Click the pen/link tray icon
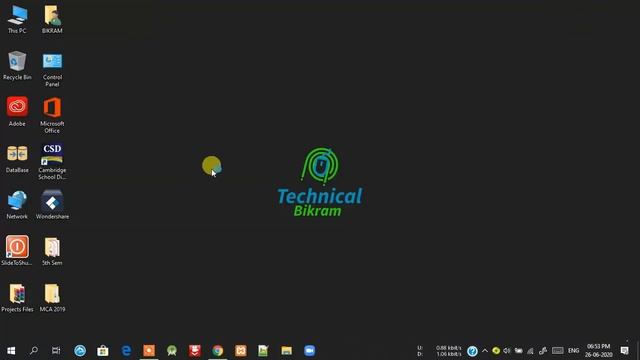The width and height of the screenshot is (640, 360). pos(543,351)
